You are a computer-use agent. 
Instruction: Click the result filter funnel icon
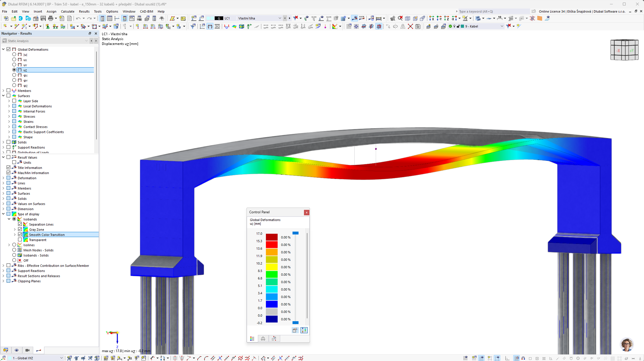pos(193,26)
